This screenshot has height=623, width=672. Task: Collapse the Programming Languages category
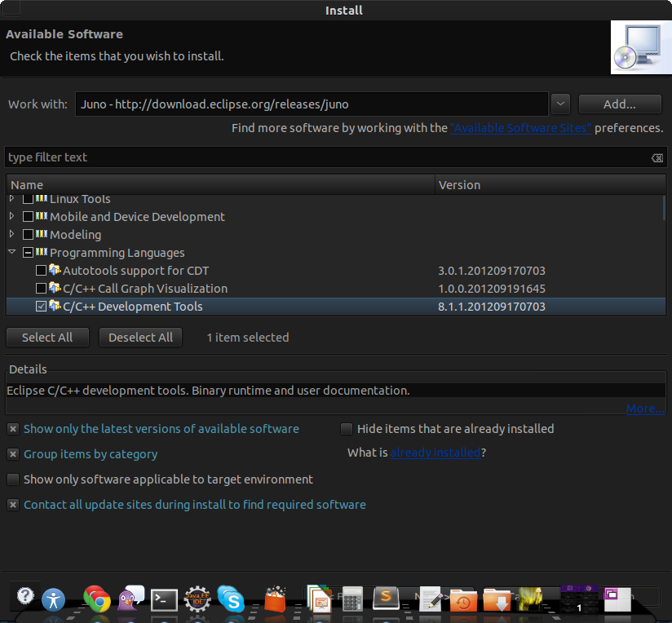pos(11,253)
